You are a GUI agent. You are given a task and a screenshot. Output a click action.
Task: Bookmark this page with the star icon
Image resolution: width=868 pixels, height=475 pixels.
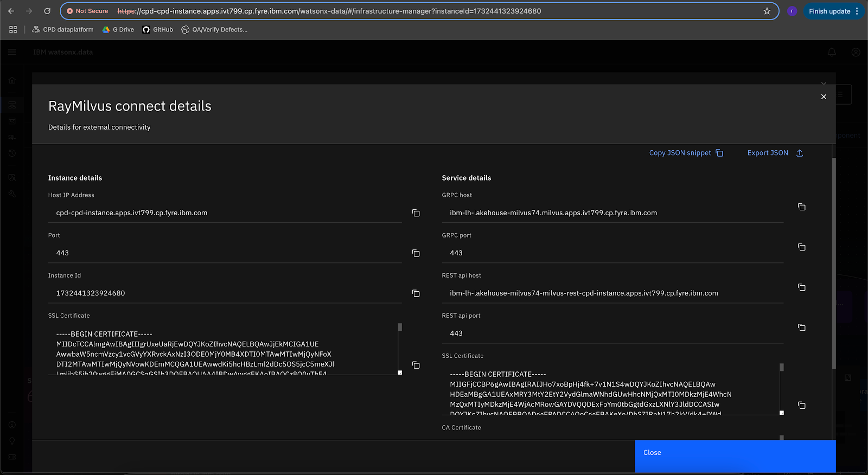pyautogui.click(x=767, y=11)
